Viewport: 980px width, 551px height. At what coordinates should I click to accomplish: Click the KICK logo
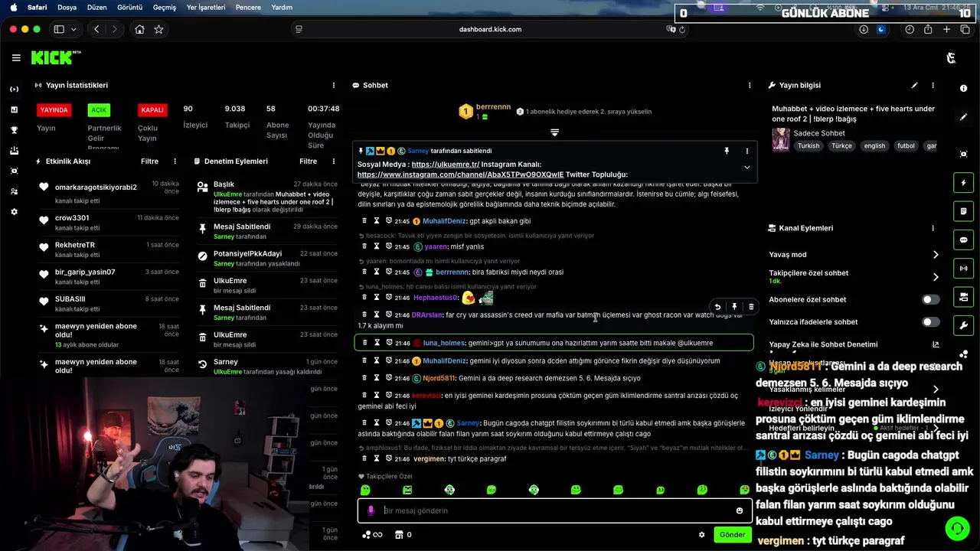56,57
